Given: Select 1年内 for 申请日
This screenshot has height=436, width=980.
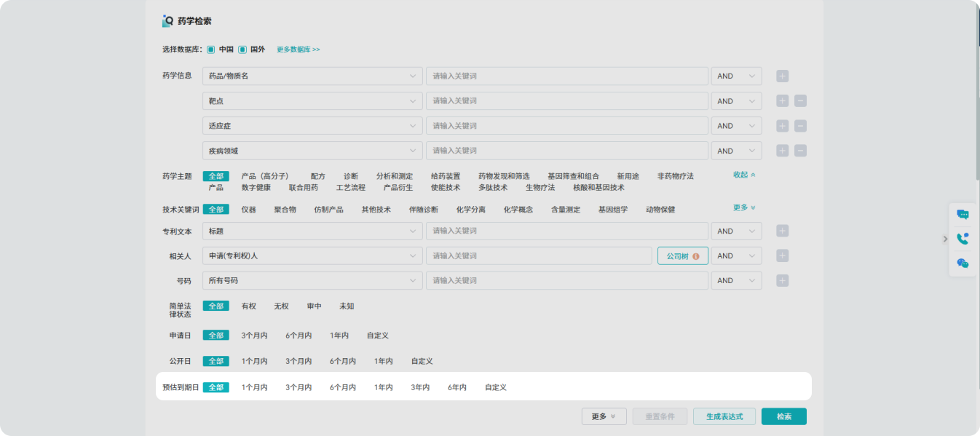Looking at the screenshot, I should pyautogui.click(x=339, y=336).
